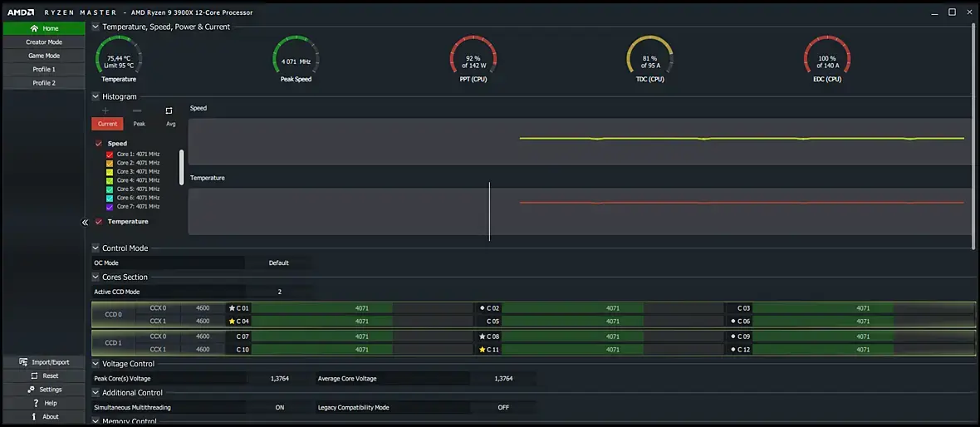
Task: Click the dot marker on core C 09
Action: [733, 336]
